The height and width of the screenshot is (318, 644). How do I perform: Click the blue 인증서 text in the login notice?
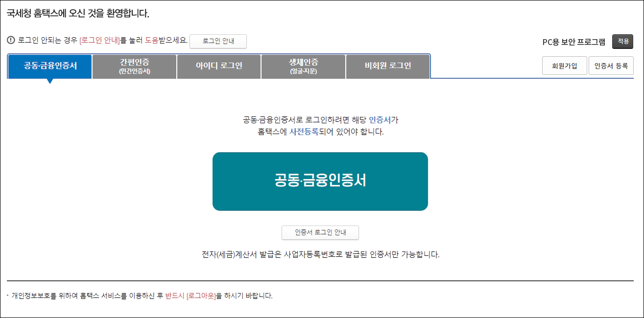(x=380, y=119)
